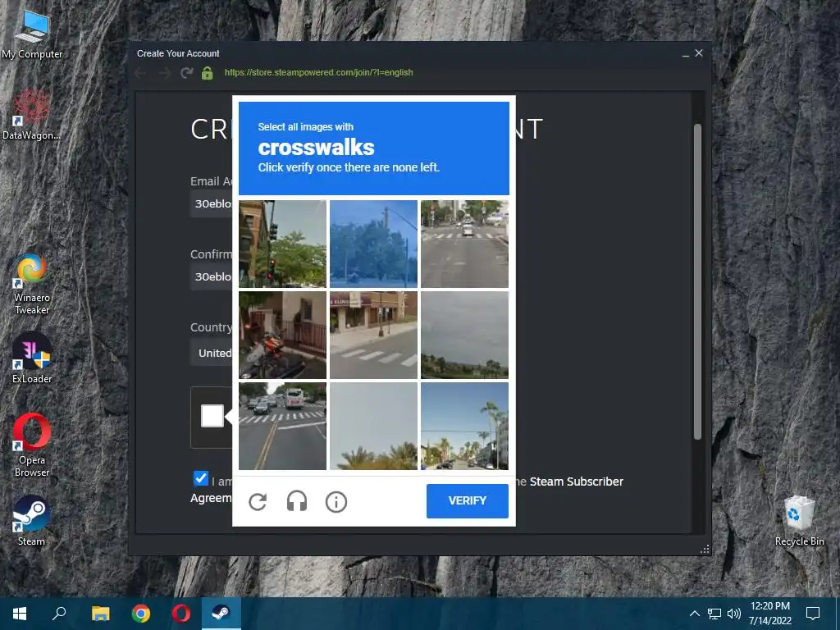Click the Steam window forward arrow
Image resolution: width=840 pixels, height=630 pixels.
(164, 73)
